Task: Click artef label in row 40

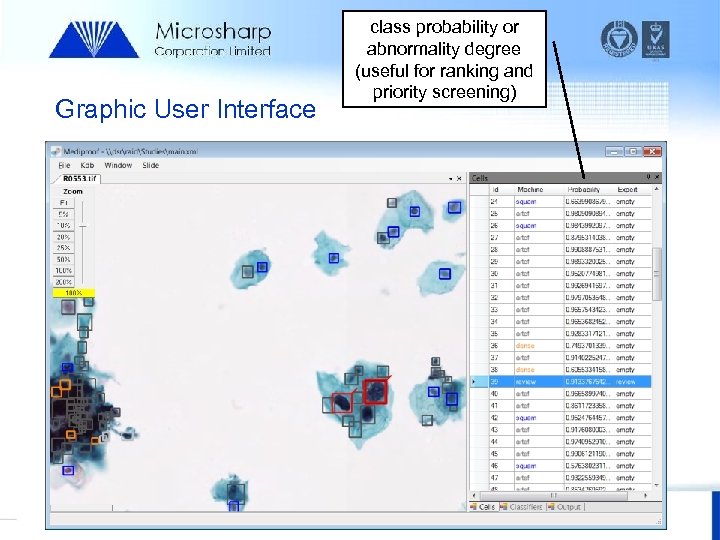Action: pyautogui.click(x=523, y=394)
